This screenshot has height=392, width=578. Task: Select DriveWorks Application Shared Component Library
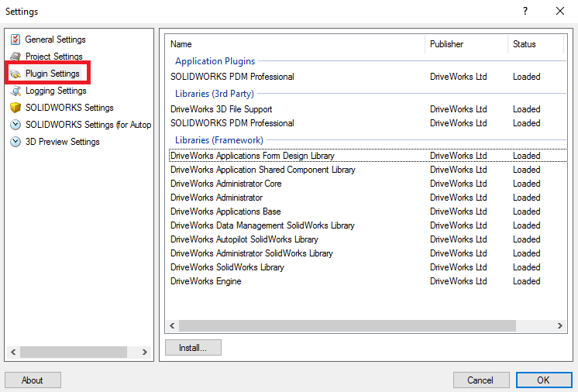[x=367, y=170]
